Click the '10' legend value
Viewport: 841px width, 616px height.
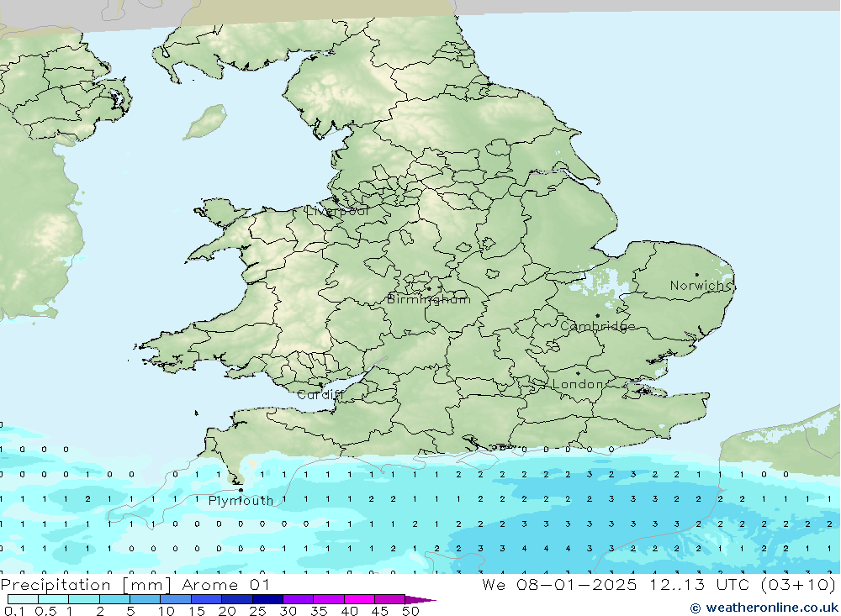(x=167, y=611)
